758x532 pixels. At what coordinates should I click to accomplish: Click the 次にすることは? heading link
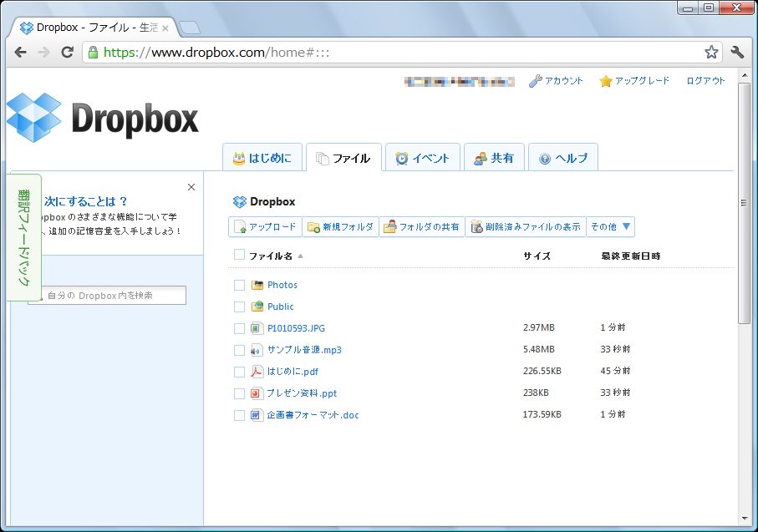tap(86, 201)
